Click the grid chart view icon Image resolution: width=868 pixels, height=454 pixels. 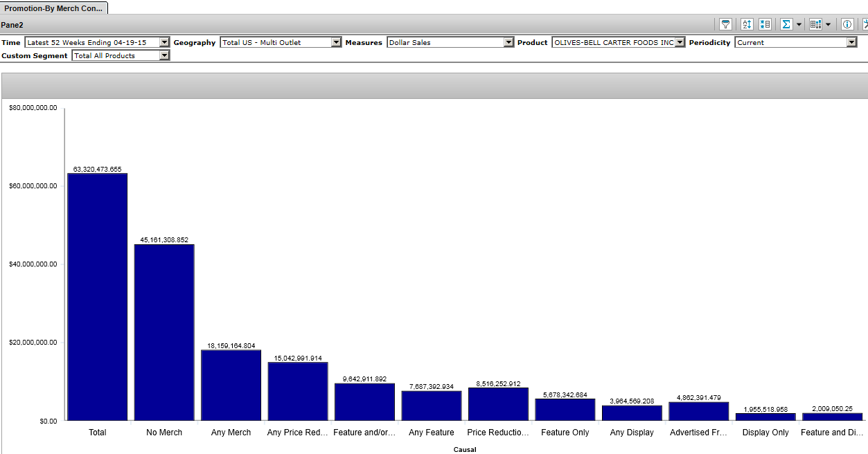click(x=815, y=24)
